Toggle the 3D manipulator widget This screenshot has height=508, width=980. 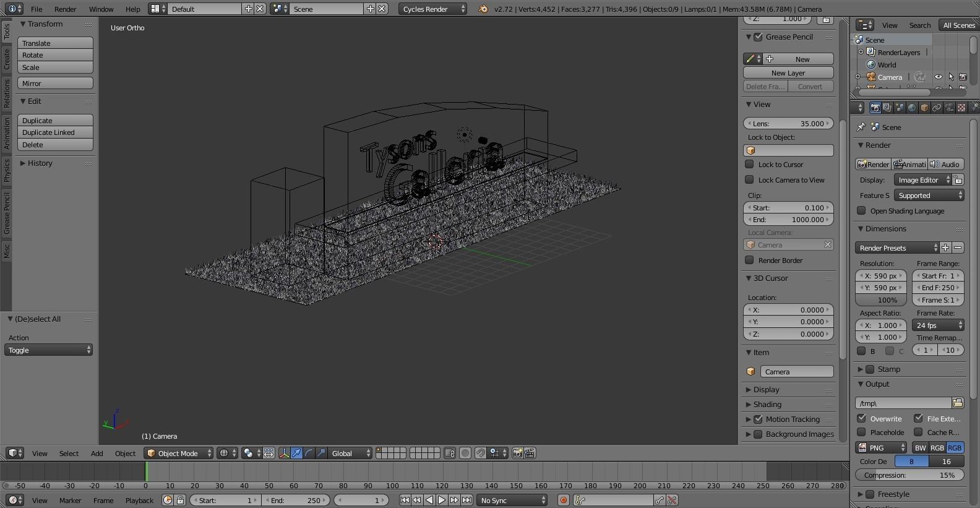pyautogui.click(x=285, y=453)
